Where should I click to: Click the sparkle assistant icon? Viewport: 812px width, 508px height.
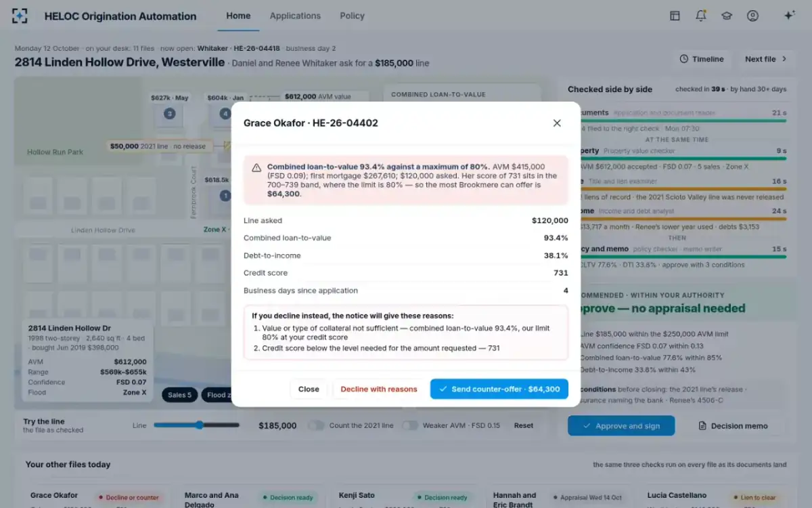click(x=789, y=16)
